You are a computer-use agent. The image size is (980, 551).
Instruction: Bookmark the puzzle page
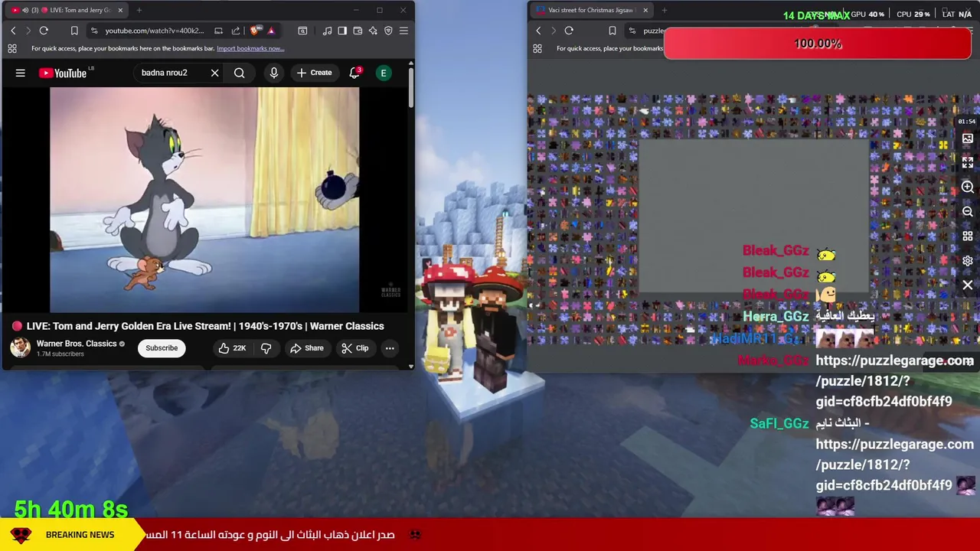tap(612, 31)
